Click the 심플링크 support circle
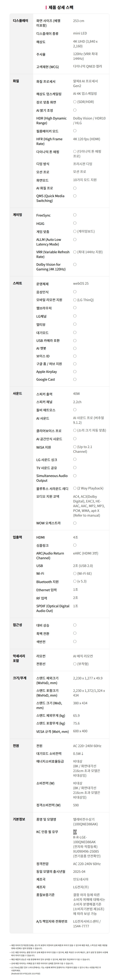This screenshot has height=980, width=119. coord(75,545)
